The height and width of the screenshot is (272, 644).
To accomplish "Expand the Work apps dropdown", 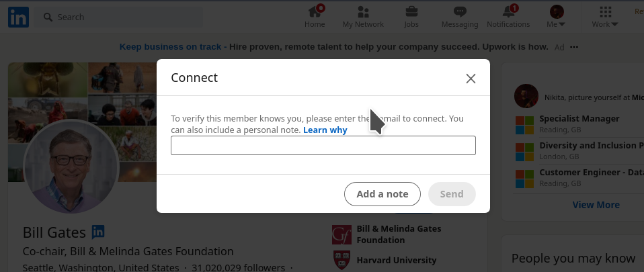I will (605, 16).
